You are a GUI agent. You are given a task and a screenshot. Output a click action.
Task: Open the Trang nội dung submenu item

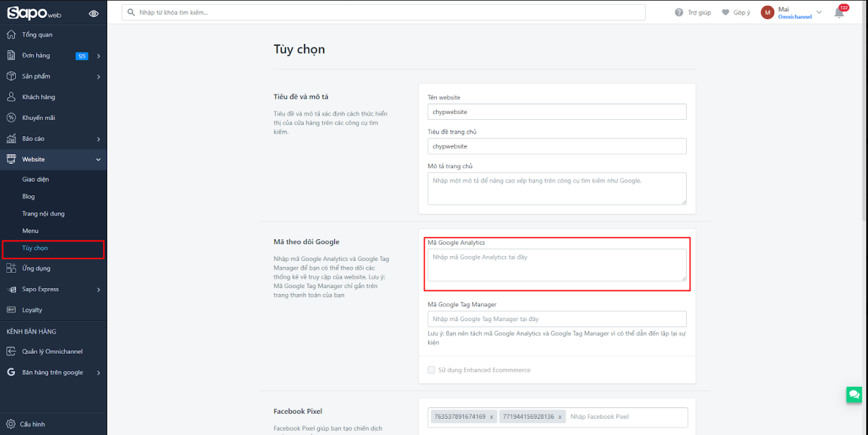click(43, 214)
